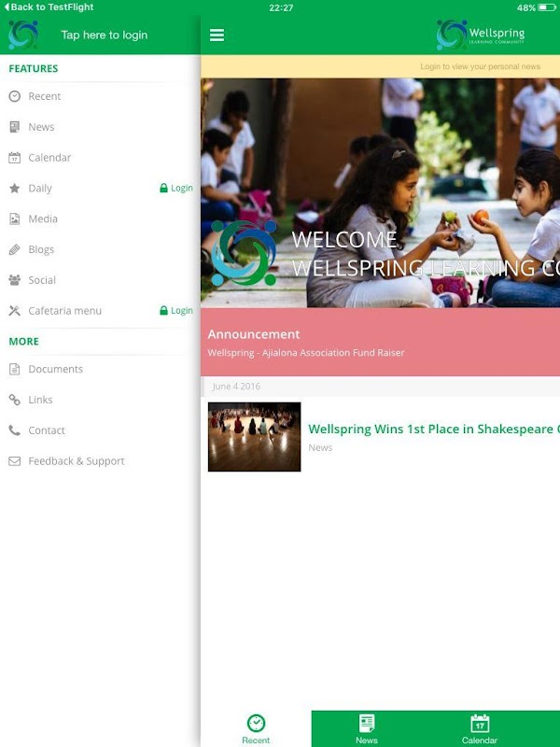Viewport: 560px width, 747px height.
Task: Switch to the Calendar bottom tab
Action: point(480,729)
